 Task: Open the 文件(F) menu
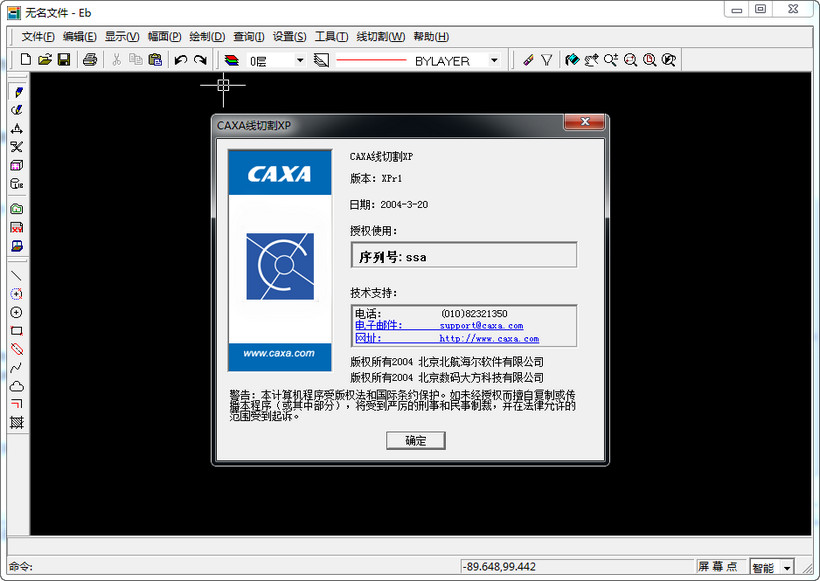tap(38, 37)
